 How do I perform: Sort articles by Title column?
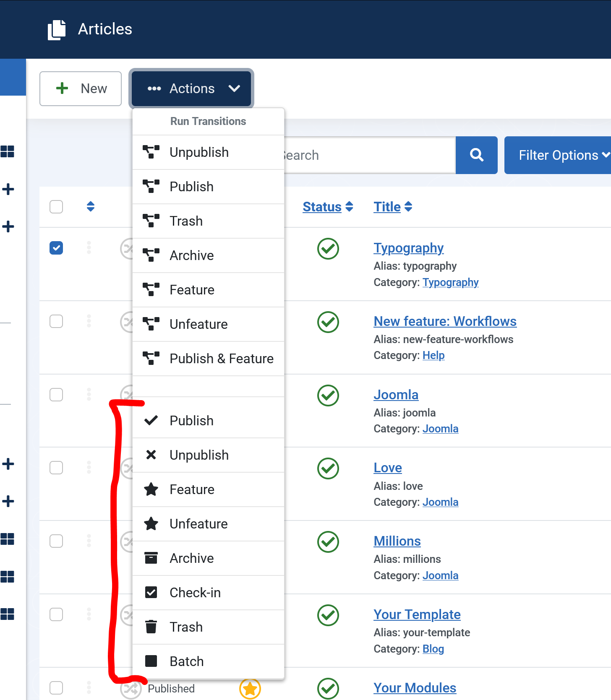[393, 207]
